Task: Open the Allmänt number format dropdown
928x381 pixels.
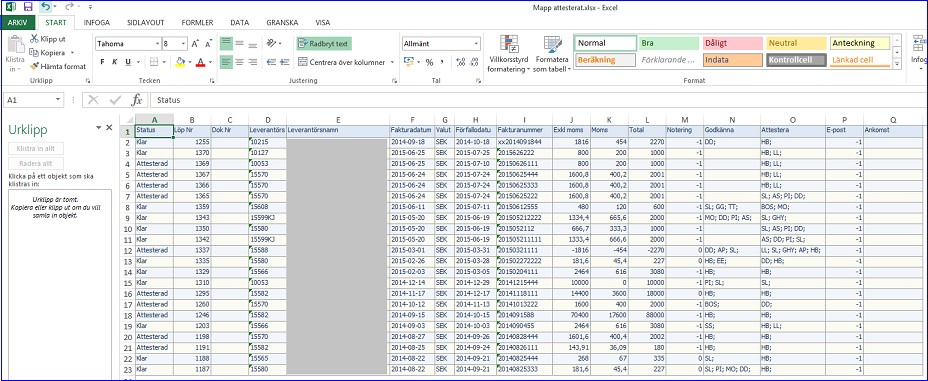Action: (476, 44)
